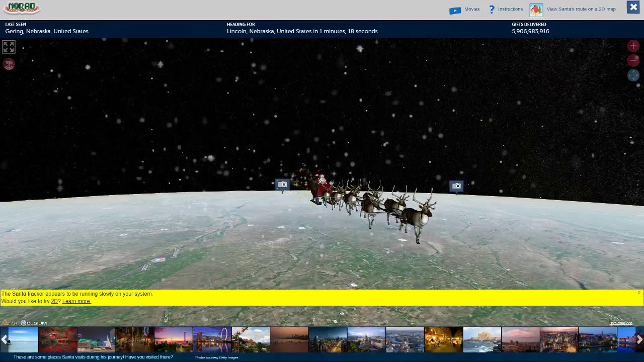
Task: Open the lit night street cafe thumbnail
Action: click(x=443, y=339)
